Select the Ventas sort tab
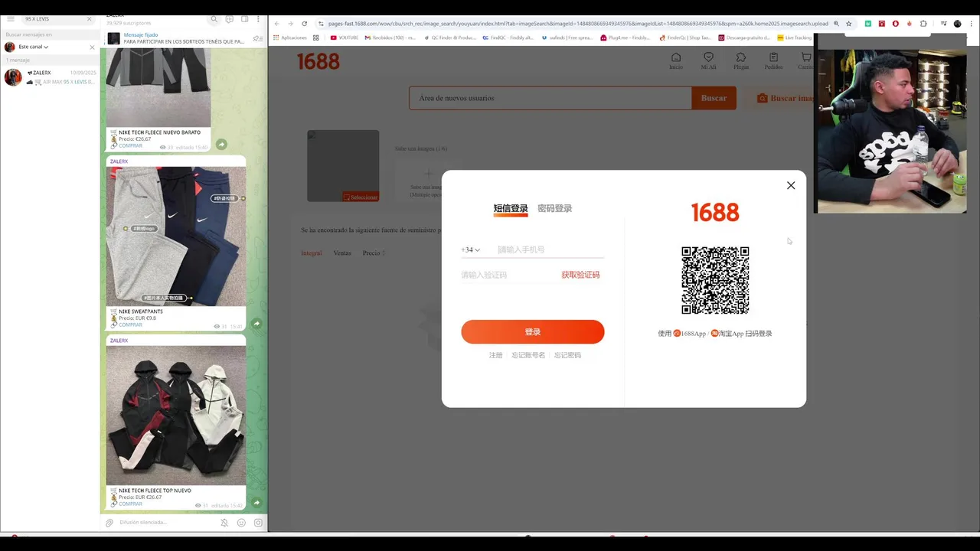980x551 pixels. (x=342, y=253)
